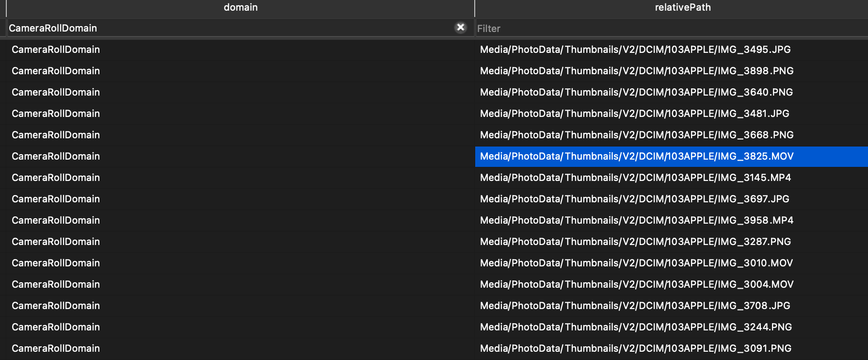Screen dimensions: 868x360
Task: Select the IMG_3708.JPG path cell
Action: click(635, 306)
